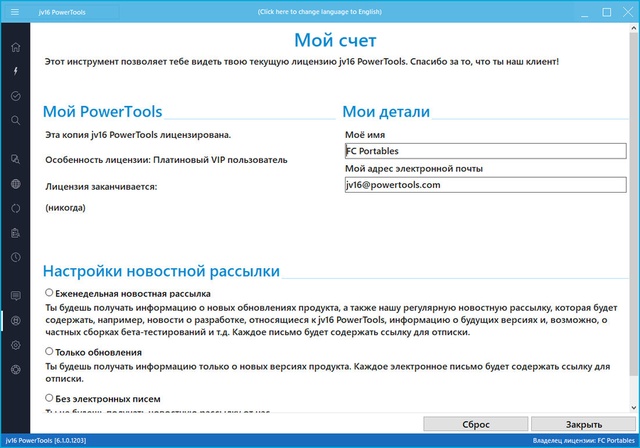The image size is (640, 448).
Task: Open the gear settings icon in sidebar
Action: [x=15, y=345]
